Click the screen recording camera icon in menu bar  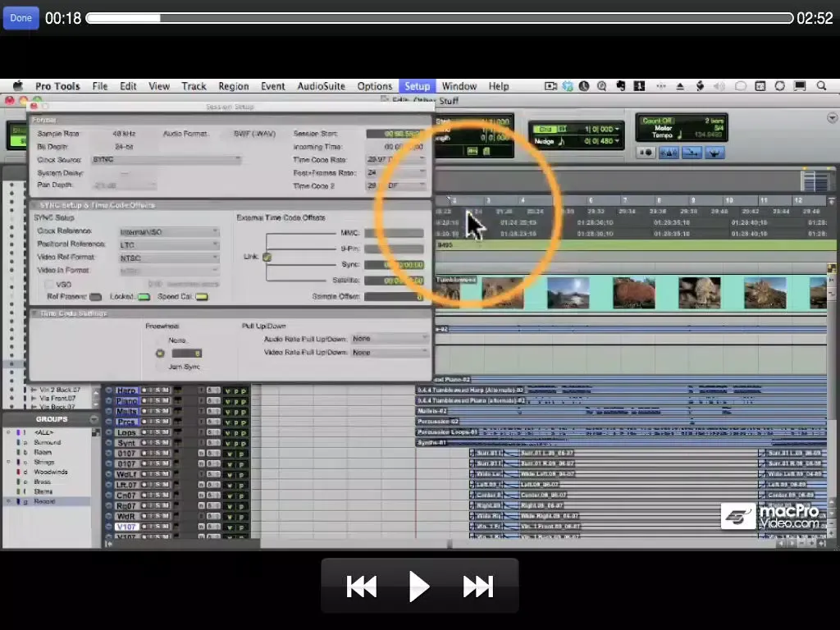pos(550,85)
